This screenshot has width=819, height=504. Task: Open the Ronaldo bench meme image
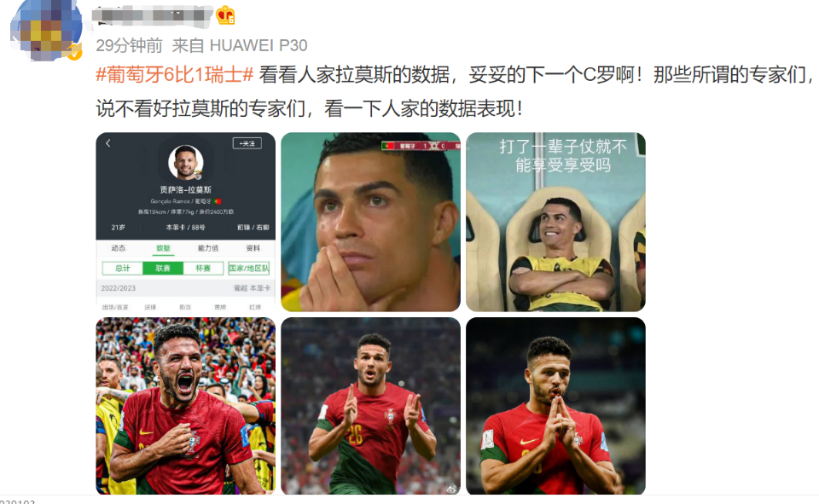[555, 222]
